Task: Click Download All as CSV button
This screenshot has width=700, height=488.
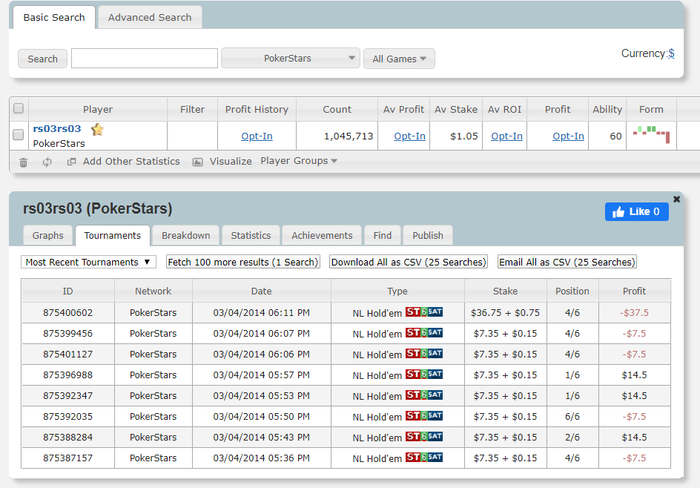Action: [408, 262]
